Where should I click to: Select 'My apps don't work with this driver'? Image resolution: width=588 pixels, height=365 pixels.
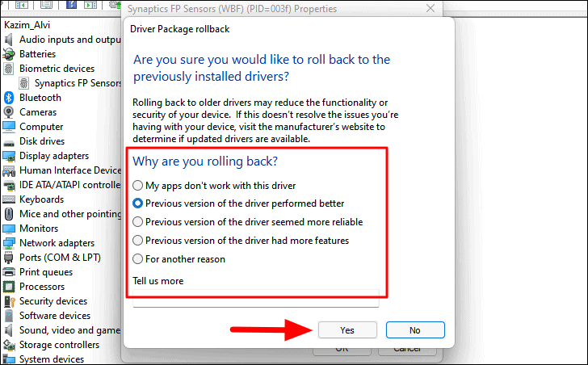137,186
